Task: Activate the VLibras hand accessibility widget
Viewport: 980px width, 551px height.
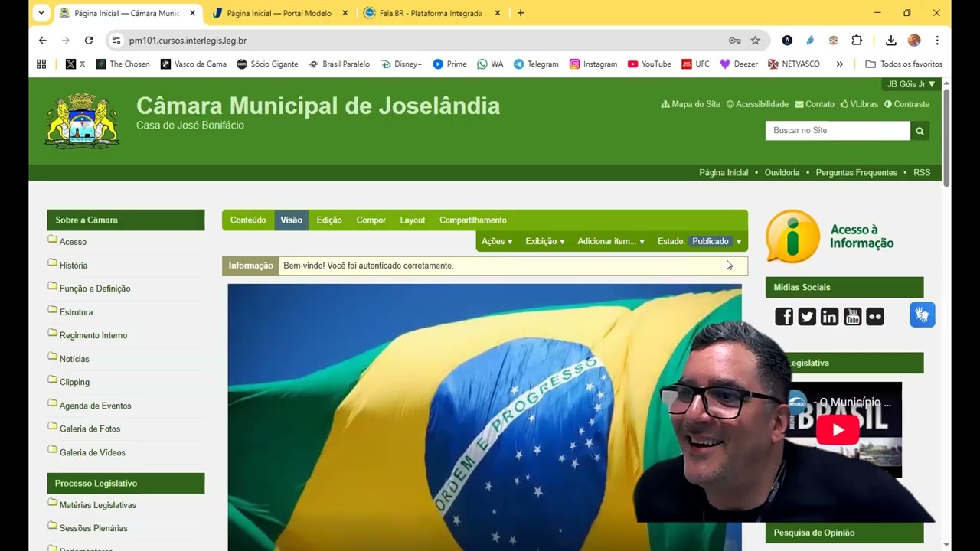Action: 923,315
